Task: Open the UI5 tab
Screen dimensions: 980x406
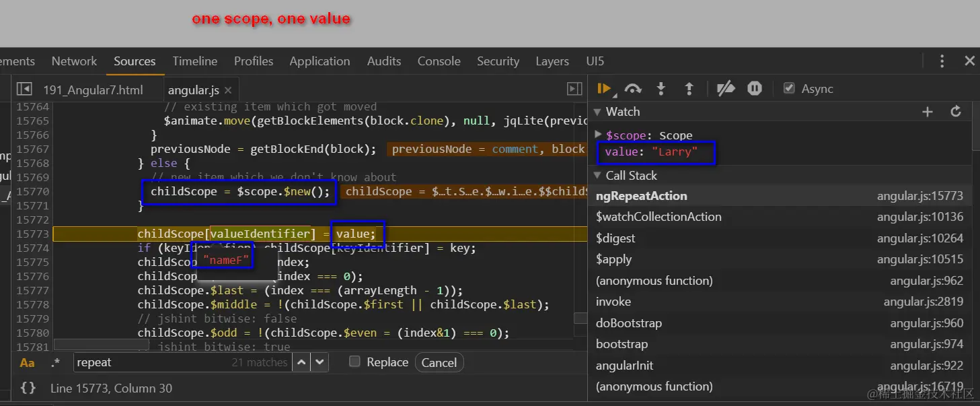Action: pos(595,61)
